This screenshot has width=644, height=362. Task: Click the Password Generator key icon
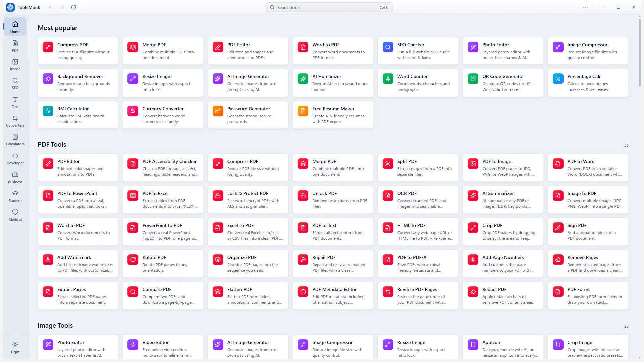pos(218,111)
